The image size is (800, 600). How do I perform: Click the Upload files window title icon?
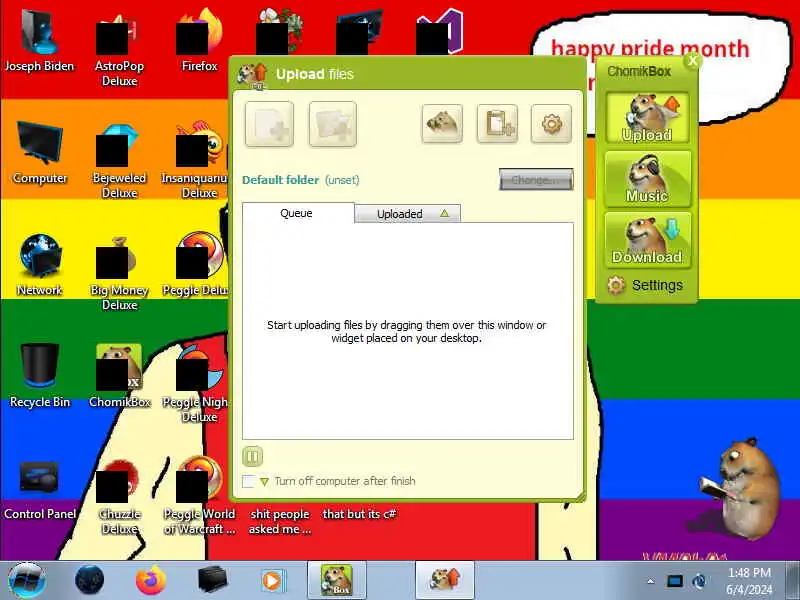tap(253, 75)
